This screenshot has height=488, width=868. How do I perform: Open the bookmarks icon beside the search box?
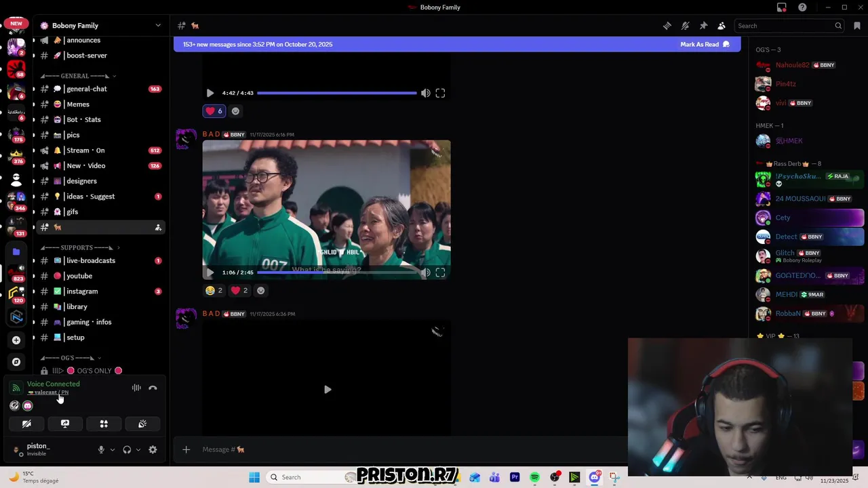[x=857, y=26]
